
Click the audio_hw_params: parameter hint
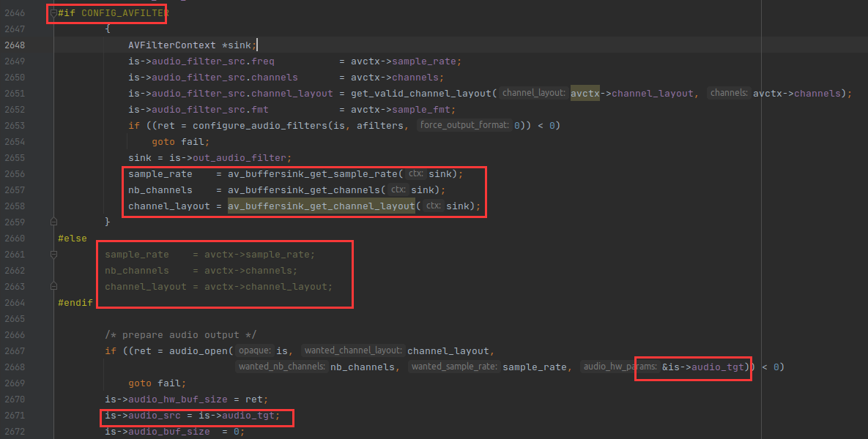point(620,367)
